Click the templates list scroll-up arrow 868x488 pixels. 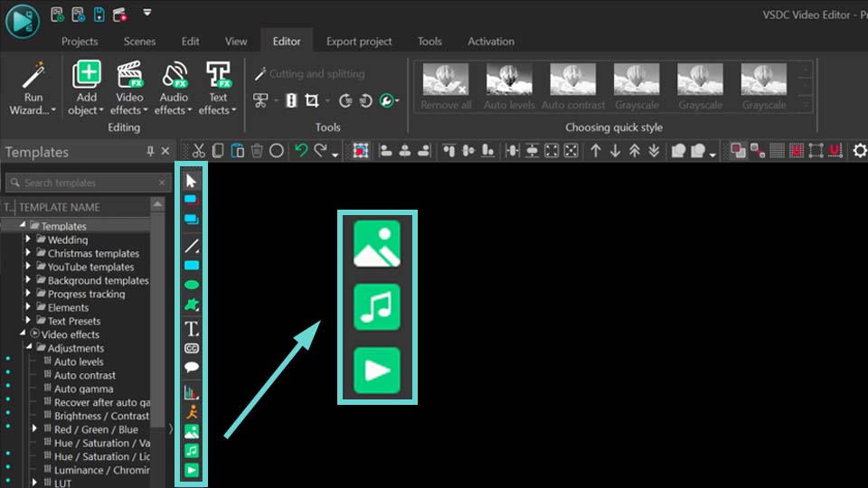coord(157,204)
